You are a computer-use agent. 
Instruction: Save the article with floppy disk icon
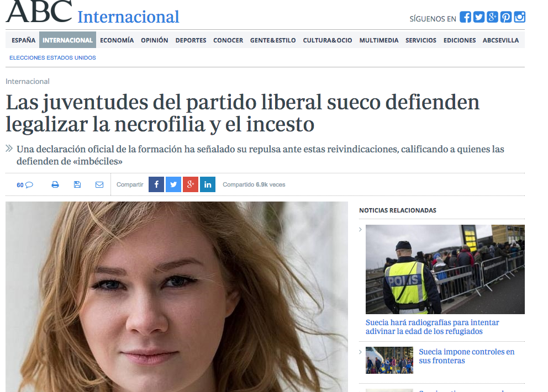click(77, 184)
